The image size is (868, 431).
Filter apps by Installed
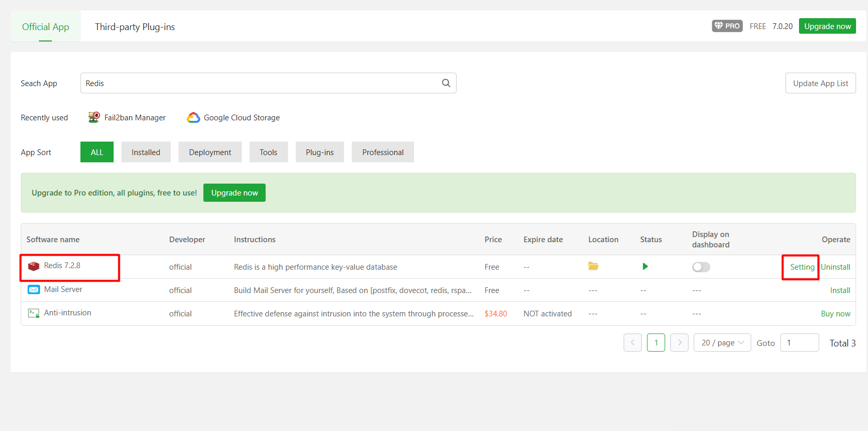[x=146, y=152]
